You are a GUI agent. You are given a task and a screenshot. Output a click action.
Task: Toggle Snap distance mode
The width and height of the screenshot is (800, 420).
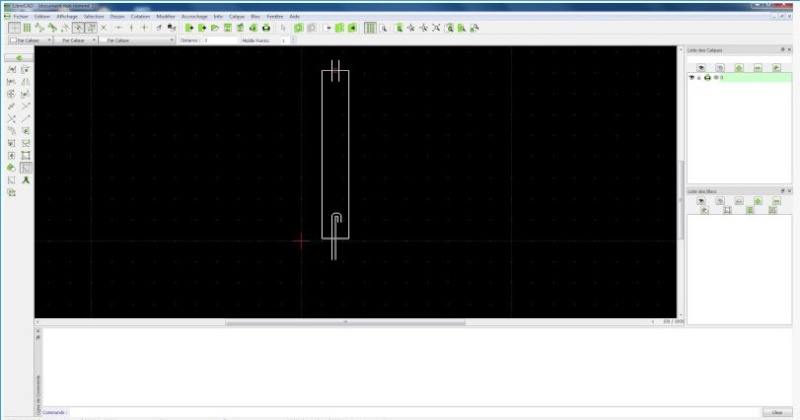pos(91,28)
